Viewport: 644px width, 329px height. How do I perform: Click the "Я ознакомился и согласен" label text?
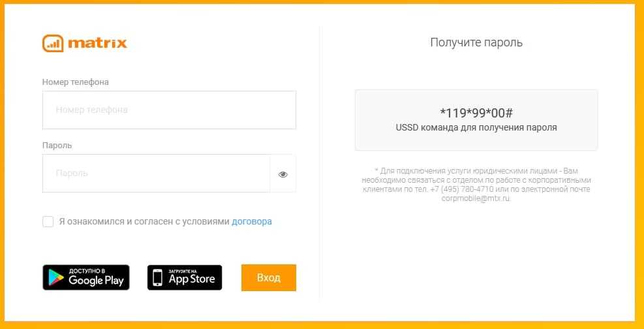(144, 221)
